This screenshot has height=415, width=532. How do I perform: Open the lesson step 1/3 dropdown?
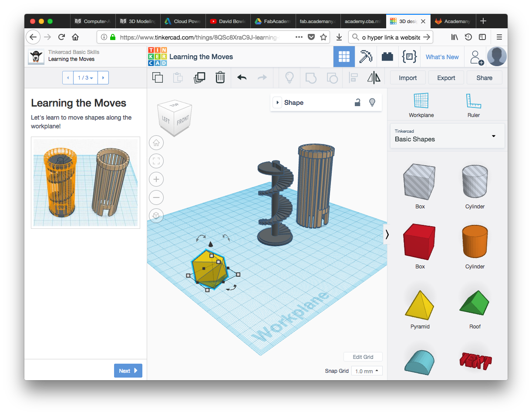coord(85,78)
